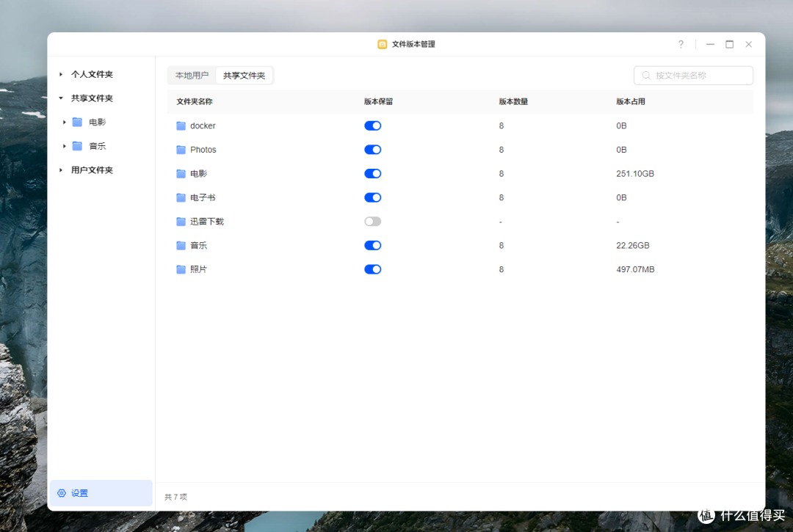793x532 pixels.
Task: Switch to the 本地用户 tab
Action: tap(192, 76)
